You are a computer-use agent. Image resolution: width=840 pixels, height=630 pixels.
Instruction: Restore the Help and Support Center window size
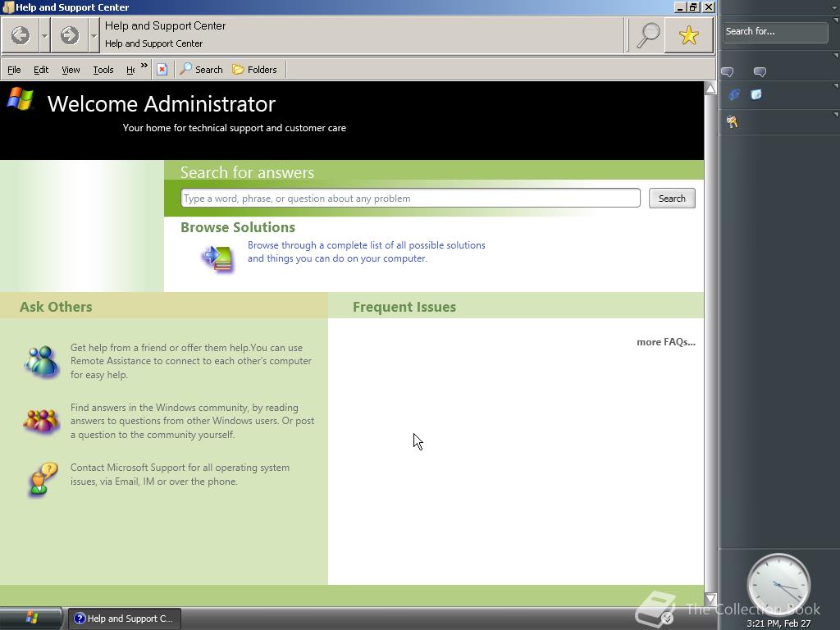point(694,7)
